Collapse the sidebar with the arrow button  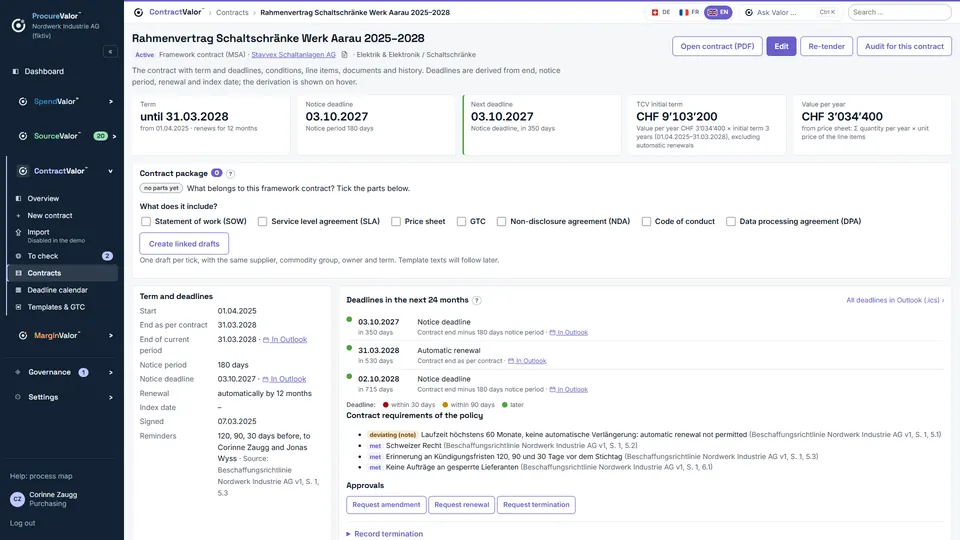pos(110,52)
